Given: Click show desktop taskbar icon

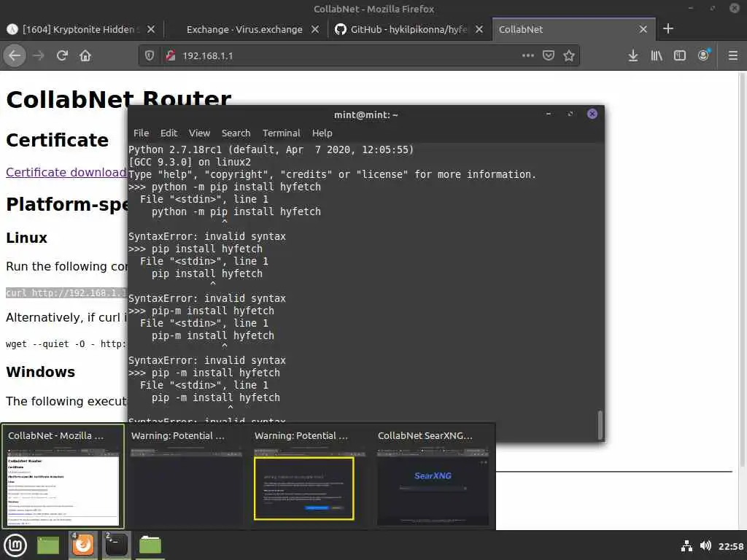Looking at the screenshot, I should point(48,545).
